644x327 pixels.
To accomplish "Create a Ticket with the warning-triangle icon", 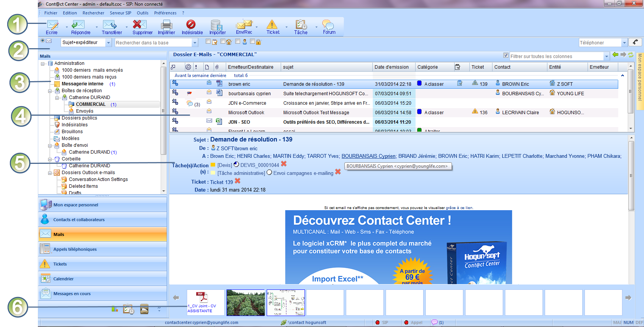I will tap(272, 25).
